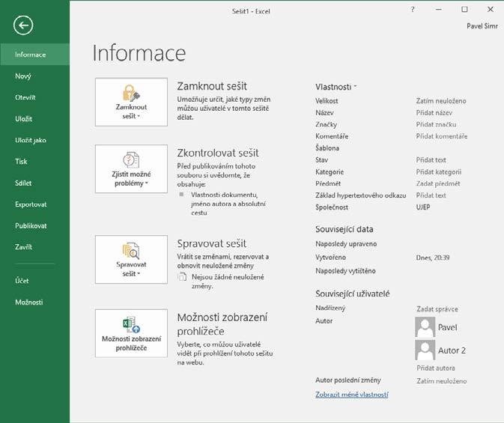Minimize the Excel window
The width and height of the screenshot is (504, 423).
click(438, 9)
